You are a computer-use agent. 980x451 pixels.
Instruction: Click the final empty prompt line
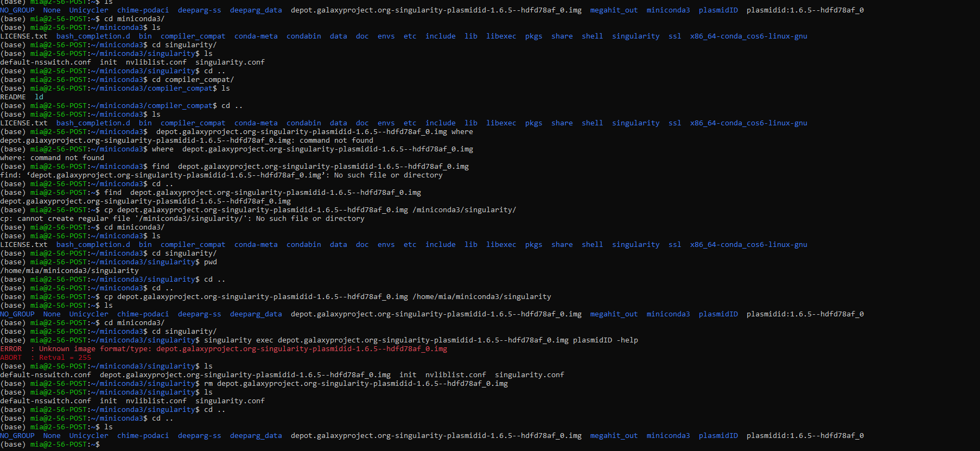pos(50,444)
